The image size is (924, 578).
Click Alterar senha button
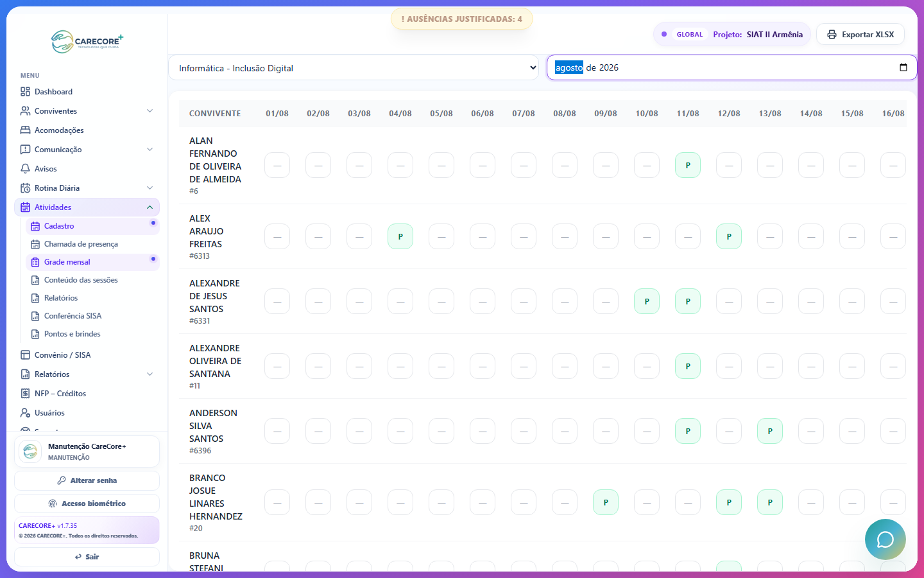pos(87,480)
